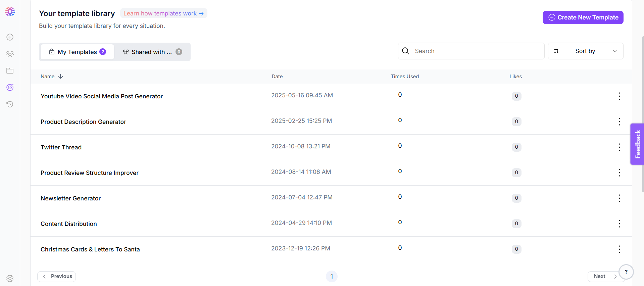Screen dimensions: 644x286
Task: Click likes badge for Newsletter Generator
Action: (516, 198)
